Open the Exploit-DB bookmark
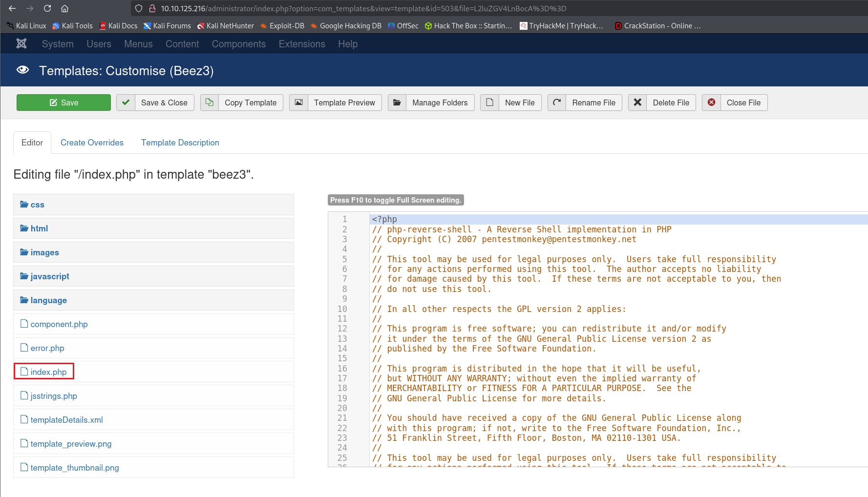The image size is (868, 497). [x=282, y=26]
